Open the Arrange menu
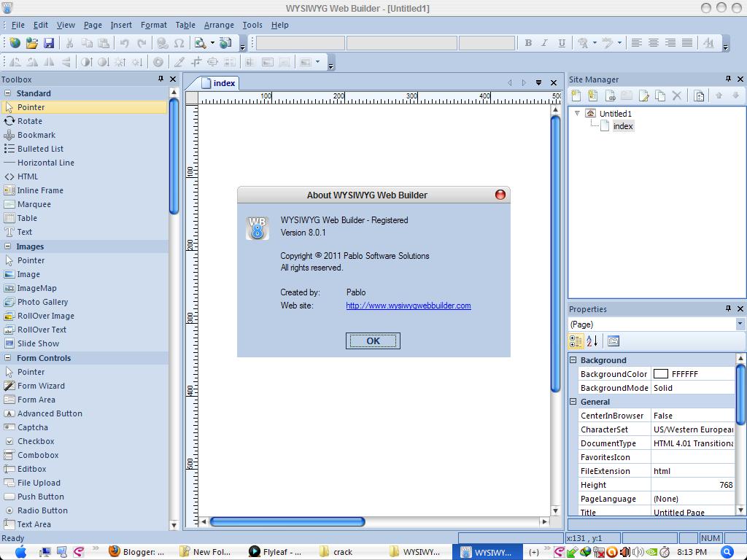Image resolution: width=747 pixels, height=560 pixels. pos(219,25)
